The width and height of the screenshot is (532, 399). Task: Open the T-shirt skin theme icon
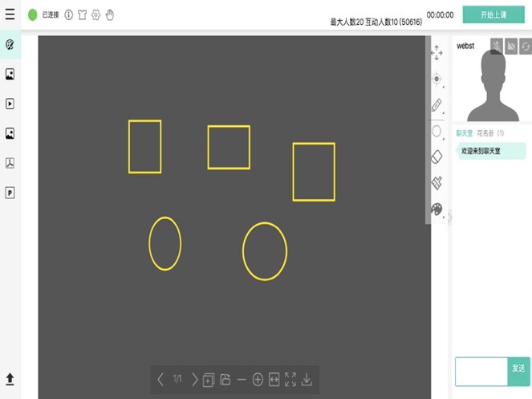point(82,15)
